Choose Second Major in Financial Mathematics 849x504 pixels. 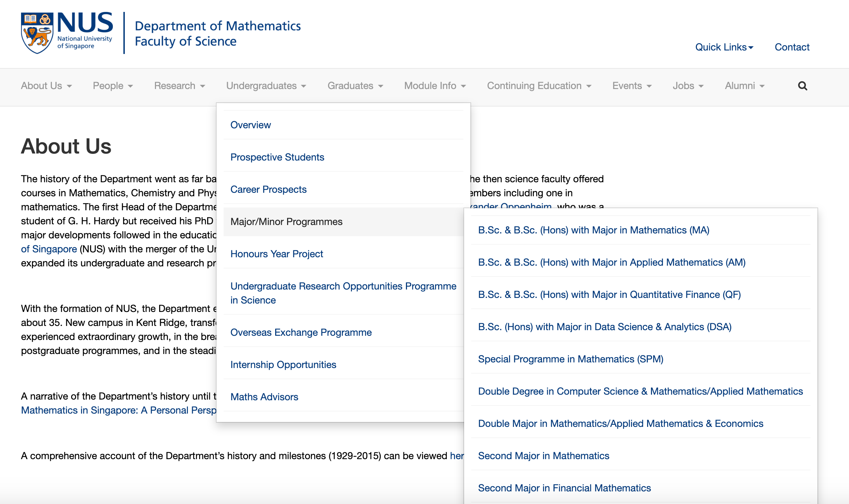click(x=564, y=488)
